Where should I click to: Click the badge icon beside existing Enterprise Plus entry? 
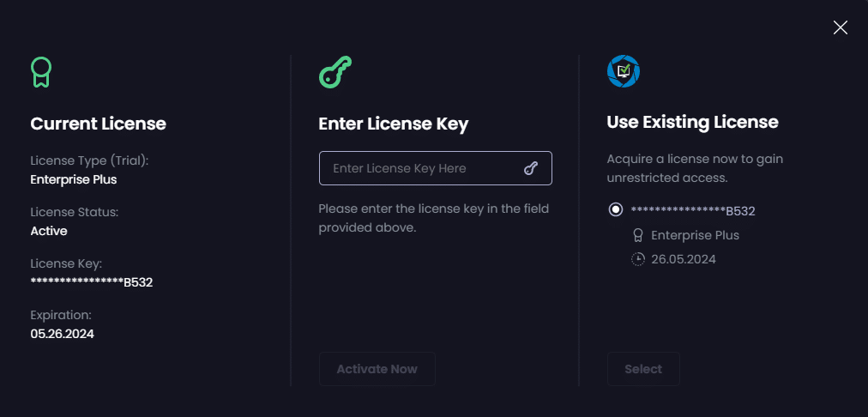coord(638,235)
